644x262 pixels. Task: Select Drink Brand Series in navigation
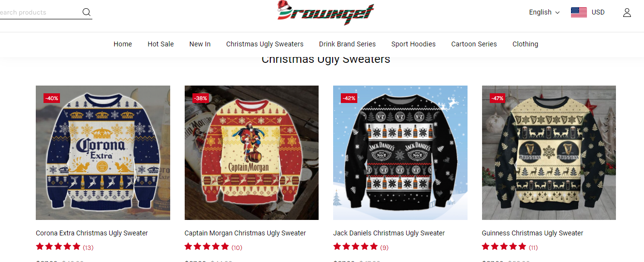[x=347, y=44]
